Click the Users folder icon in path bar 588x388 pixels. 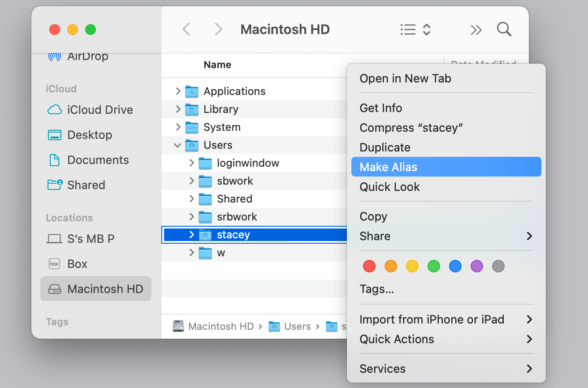(274, 326)
